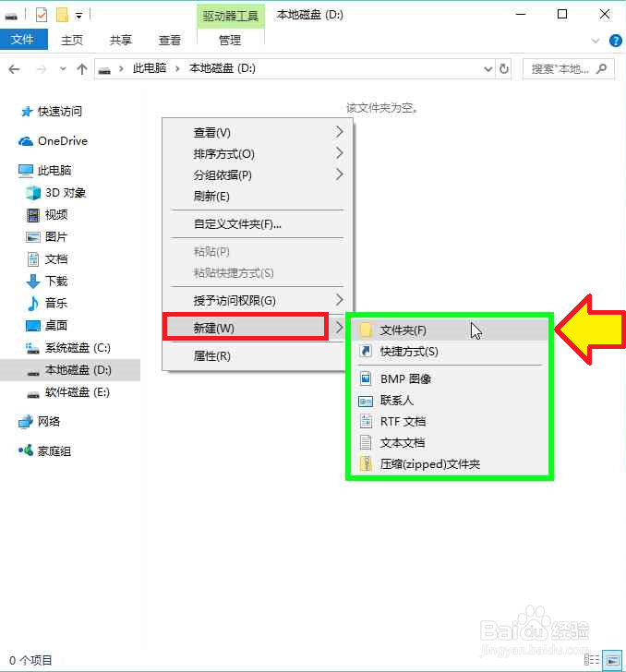Screen dimensions: 626x672
Task: Click the Properties checkmark icon in quick access toolbar
Action: pyautogui.click(x=42, y=16)
